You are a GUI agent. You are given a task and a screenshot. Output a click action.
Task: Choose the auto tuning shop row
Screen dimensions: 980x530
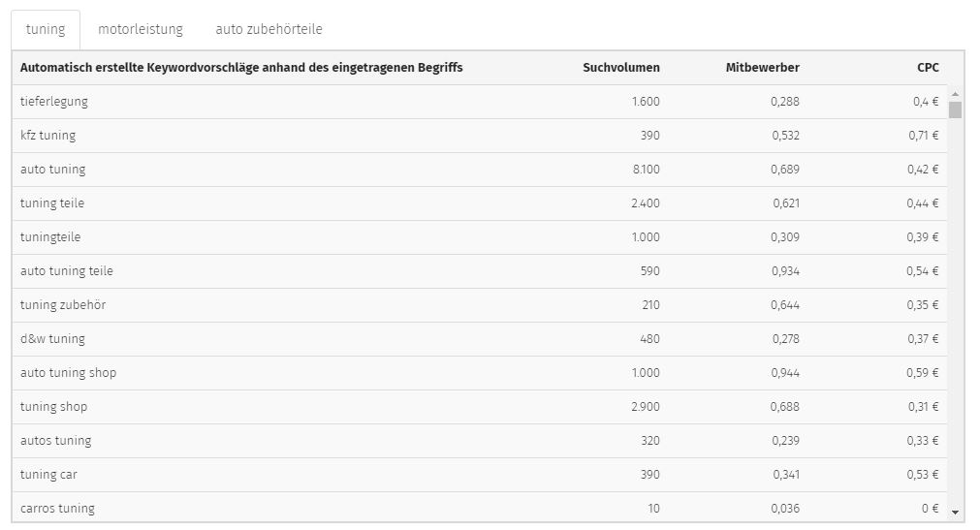(x=480, y=372)
